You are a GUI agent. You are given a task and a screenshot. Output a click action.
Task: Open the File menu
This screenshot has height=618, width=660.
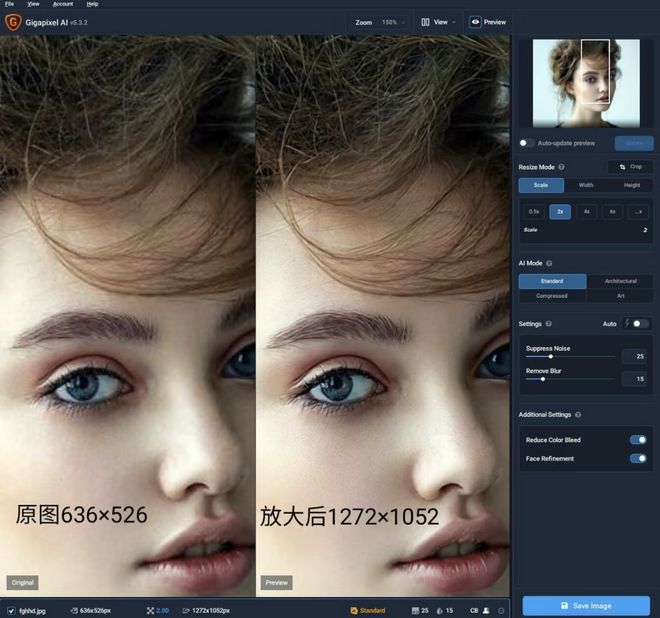click(x=9, y=4)
